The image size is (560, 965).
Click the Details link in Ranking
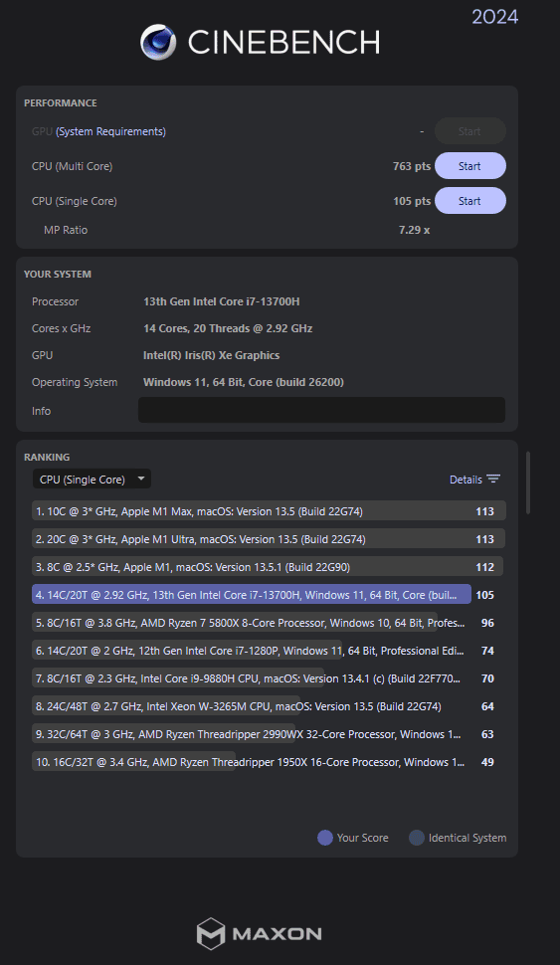[466, 480]
